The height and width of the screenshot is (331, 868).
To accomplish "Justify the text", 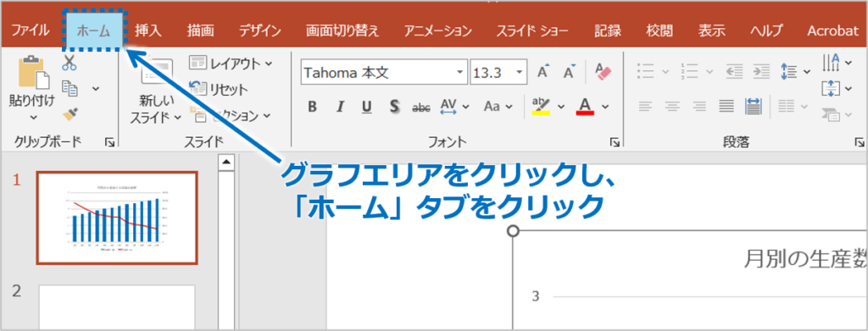I will pos(726,106).
